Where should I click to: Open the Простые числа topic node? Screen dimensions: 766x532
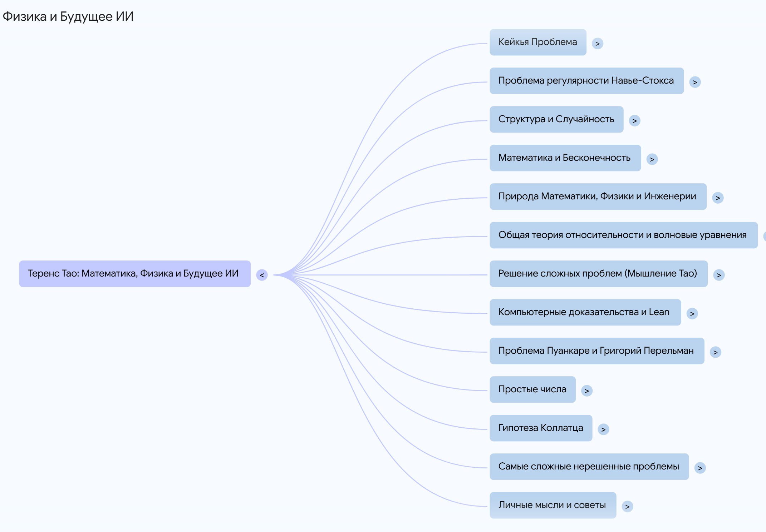pyautogui.click(x=532, y=389)
